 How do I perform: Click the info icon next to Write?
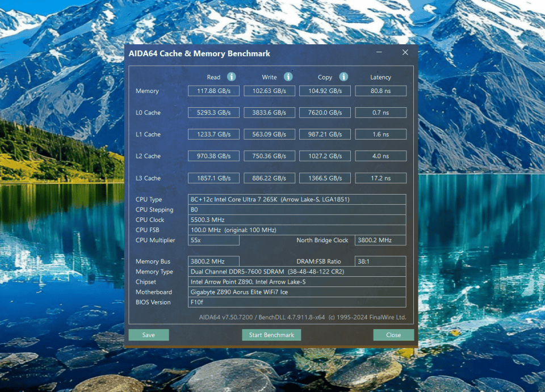pyautogui.click(x=288, y=77)
